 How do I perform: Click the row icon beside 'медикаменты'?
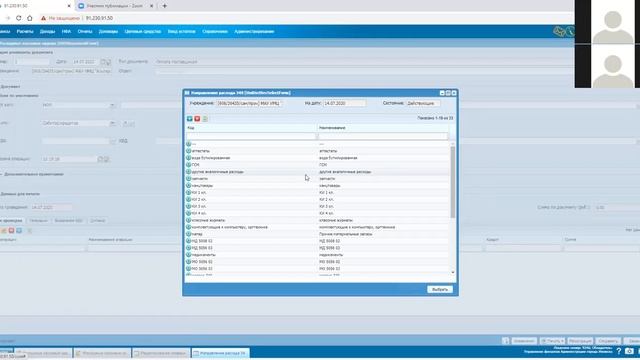189,255
